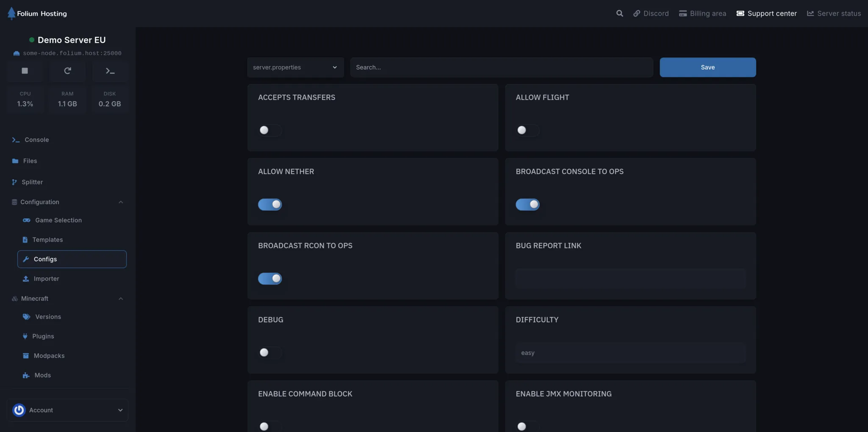Go to the Billing area
The image size is (868, 432).
701,13
